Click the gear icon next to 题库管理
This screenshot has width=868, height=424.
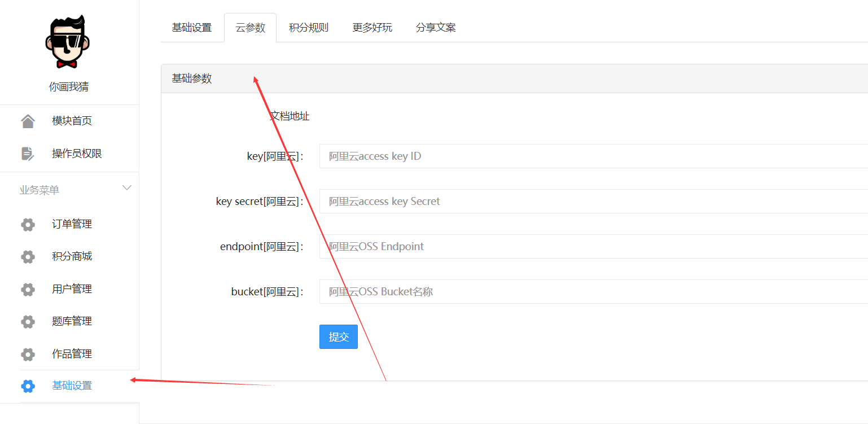(28, 322)
